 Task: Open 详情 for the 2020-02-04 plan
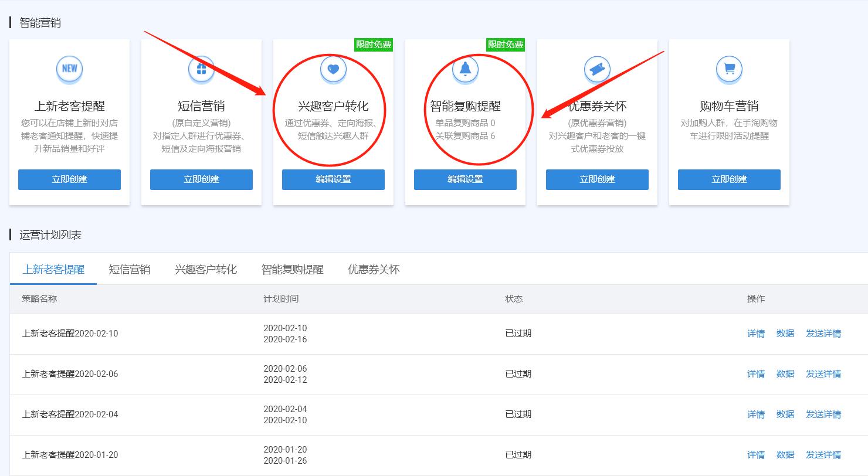tap(756, 414)
